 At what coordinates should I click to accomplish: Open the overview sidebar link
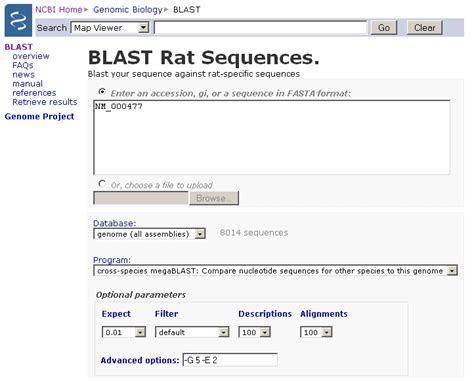pos(31,56)
